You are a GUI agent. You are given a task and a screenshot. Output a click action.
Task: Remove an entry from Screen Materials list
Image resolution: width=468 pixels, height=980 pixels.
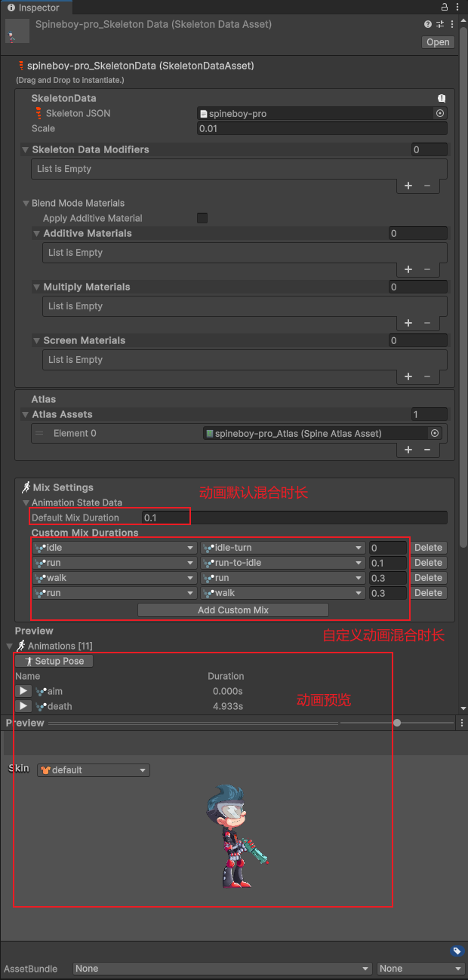pyautogui.click(x=427, y=376)
